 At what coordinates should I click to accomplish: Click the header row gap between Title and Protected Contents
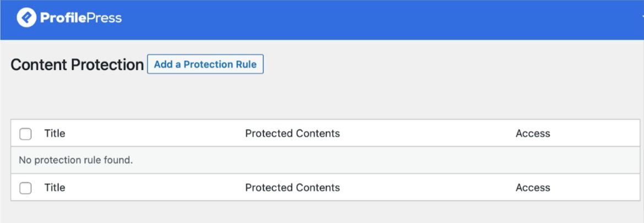pyautogui.click(x=154, y=133)
